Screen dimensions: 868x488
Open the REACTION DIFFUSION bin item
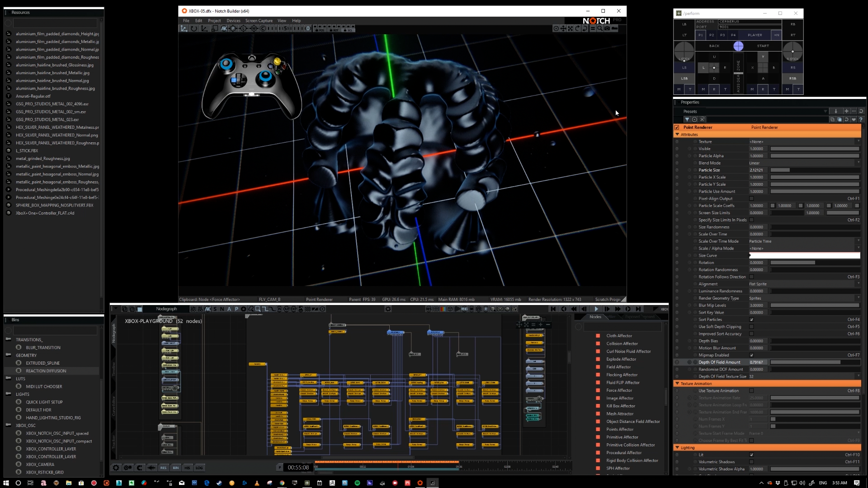pos(46,371)
